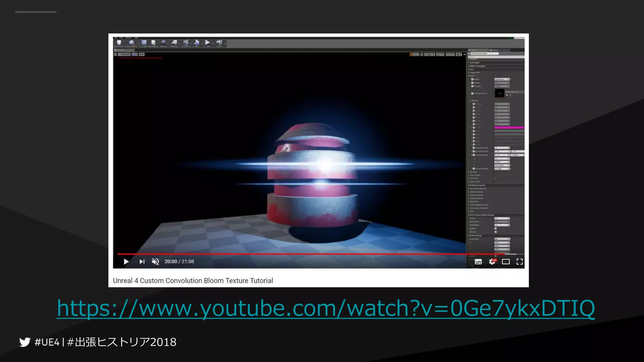The height and width of the screenshot is (362, 644).
Task: Open the Content browser toolbar icon
Action: pos(144,43)
